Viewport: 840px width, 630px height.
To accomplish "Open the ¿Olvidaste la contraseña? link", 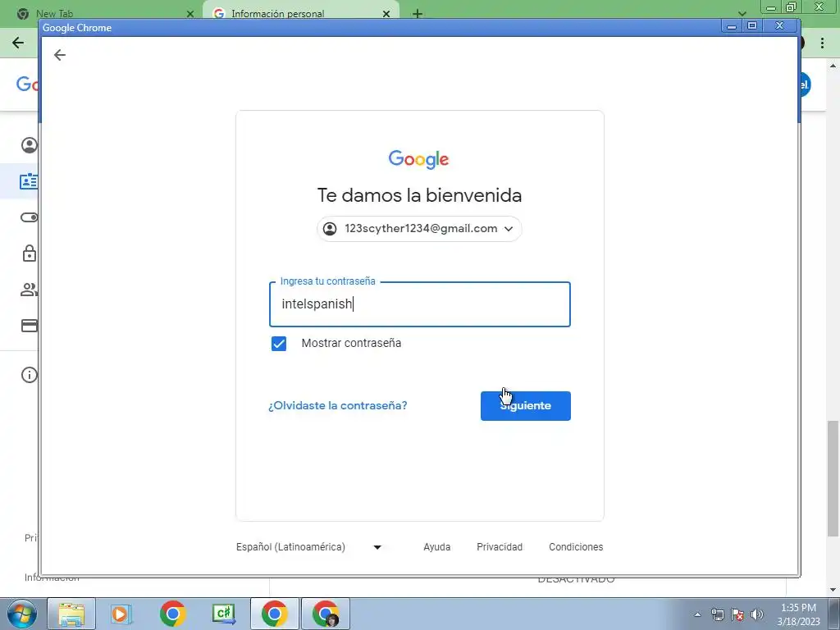I will point(337,405).
